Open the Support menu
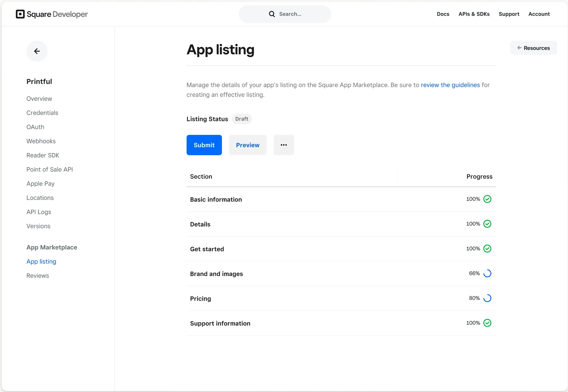 [x=509, y=14]
